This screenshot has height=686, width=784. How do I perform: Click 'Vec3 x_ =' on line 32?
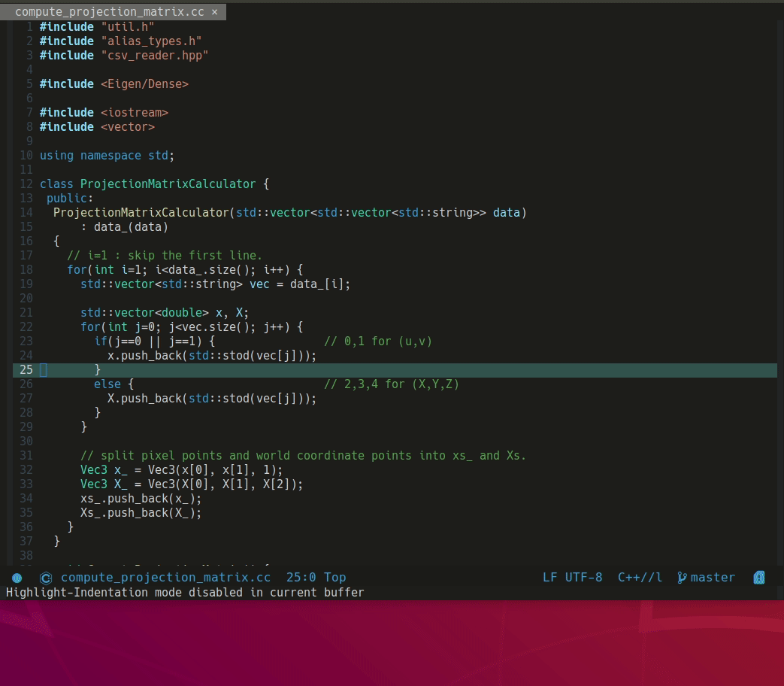(110, 470)
